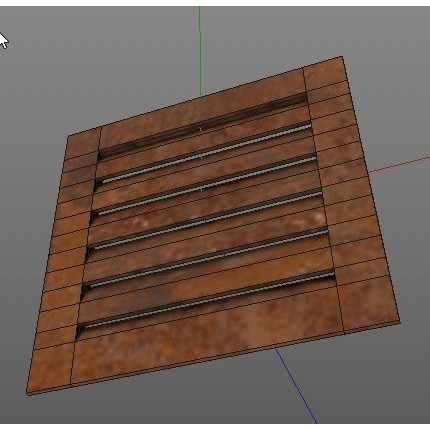Click the blue axis line
The height and width of the screenshot is (430, 430).
(x=295, y=386)
